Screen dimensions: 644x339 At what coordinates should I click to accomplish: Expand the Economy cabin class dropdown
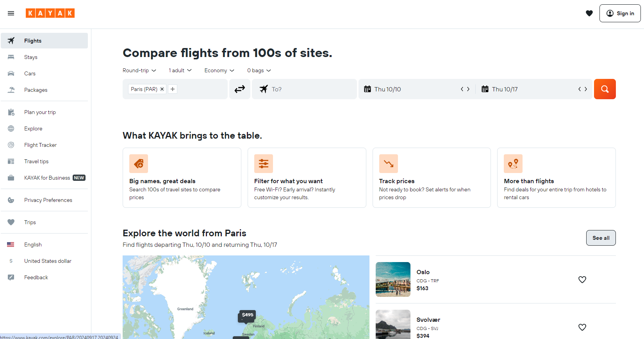click(219, 70)
